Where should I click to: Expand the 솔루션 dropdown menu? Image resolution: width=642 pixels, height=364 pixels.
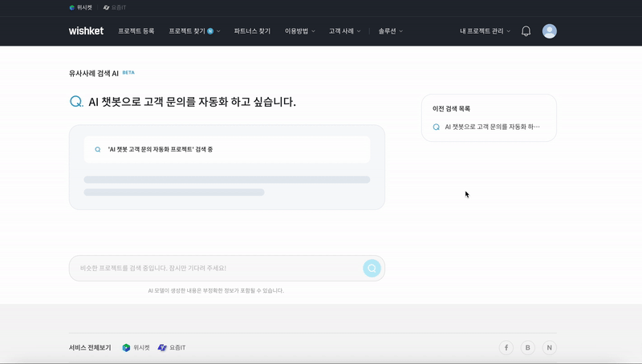(x=390, y=31)
